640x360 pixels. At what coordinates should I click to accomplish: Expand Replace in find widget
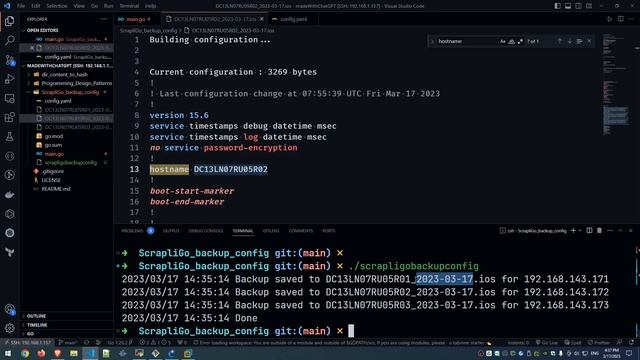pyautogui.click(x=432, y=41)
